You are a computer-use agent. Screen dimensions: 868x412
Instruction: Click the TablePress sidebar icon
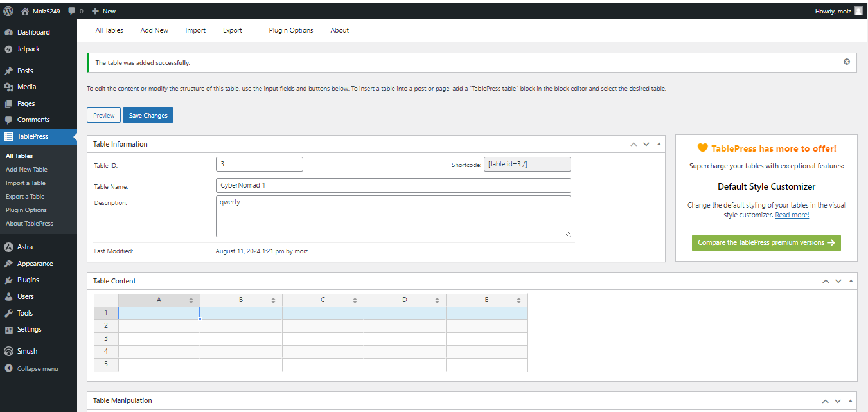point(8,136)
